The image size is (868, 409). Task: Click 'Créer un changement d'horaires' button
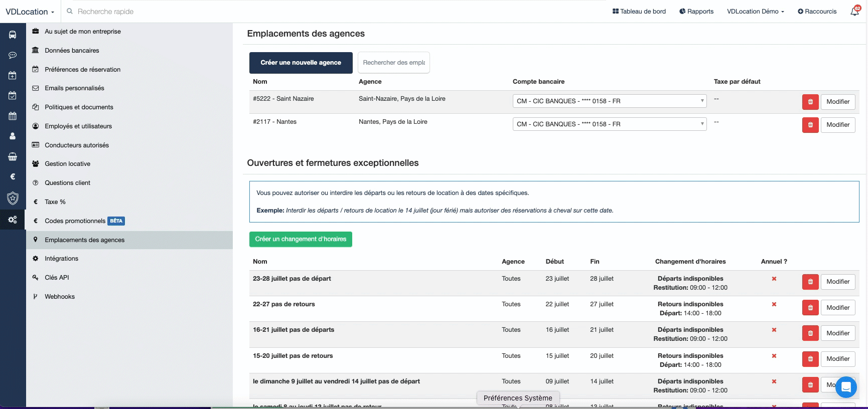click(x=301, y=239)
